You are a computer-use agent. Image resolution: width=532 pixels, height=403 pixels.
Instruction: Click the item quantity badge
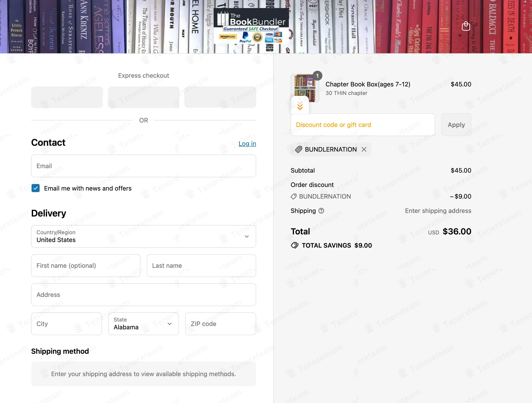[317, 76]
